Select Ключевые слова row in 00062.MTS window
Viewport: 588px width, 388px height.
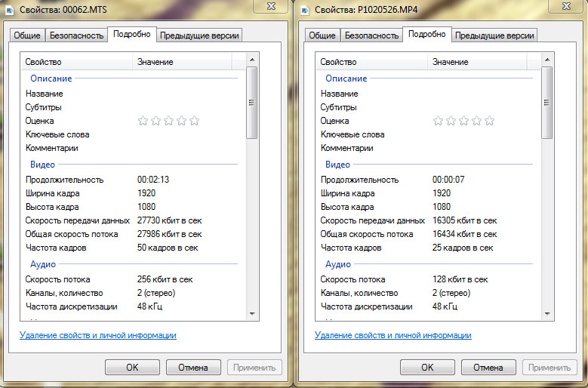pyautogui.click(x=133, y=134)
